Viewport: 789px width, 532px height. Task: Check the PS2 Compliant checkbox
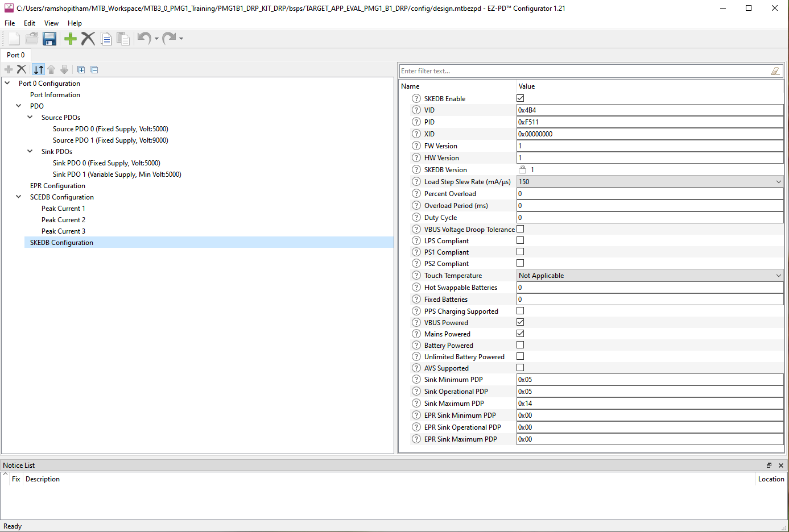click(520, 263)
